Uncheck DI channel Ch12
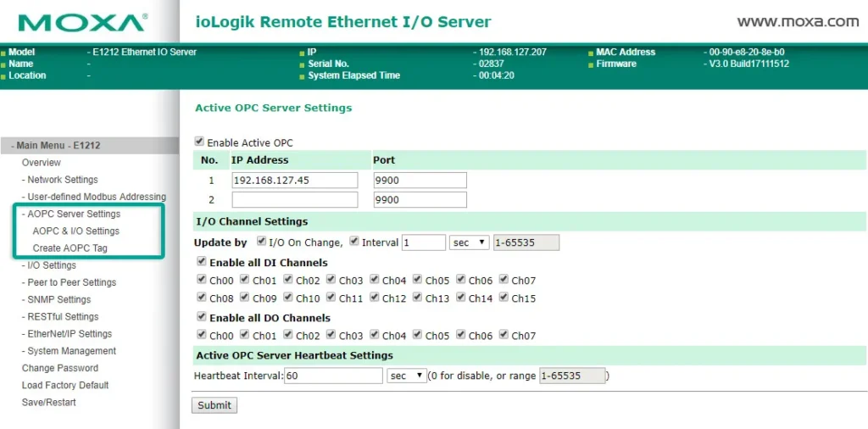This screenshot has width=868, height=429. [x=374, y=298]
